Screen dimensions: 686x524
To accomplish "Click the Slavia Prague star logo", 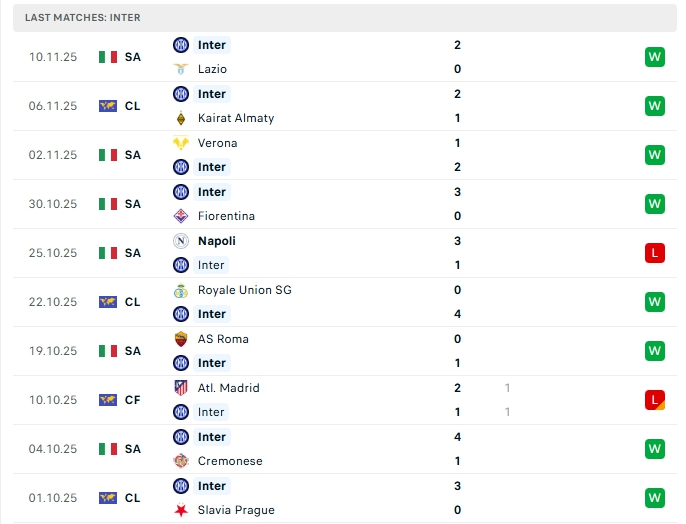I will (x=181, y=510).
